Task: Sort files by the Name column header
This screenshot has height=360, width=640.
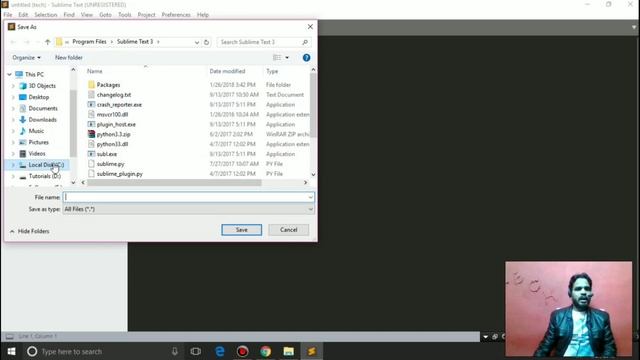Action: (95, 71)
